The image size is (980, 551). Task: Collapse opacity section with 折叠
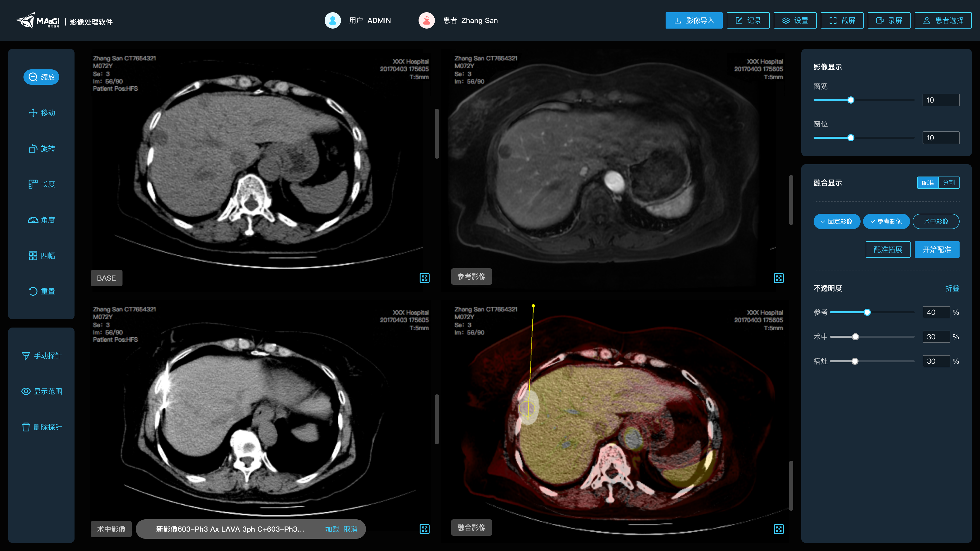pyautogui.click(x=952, y=288)
